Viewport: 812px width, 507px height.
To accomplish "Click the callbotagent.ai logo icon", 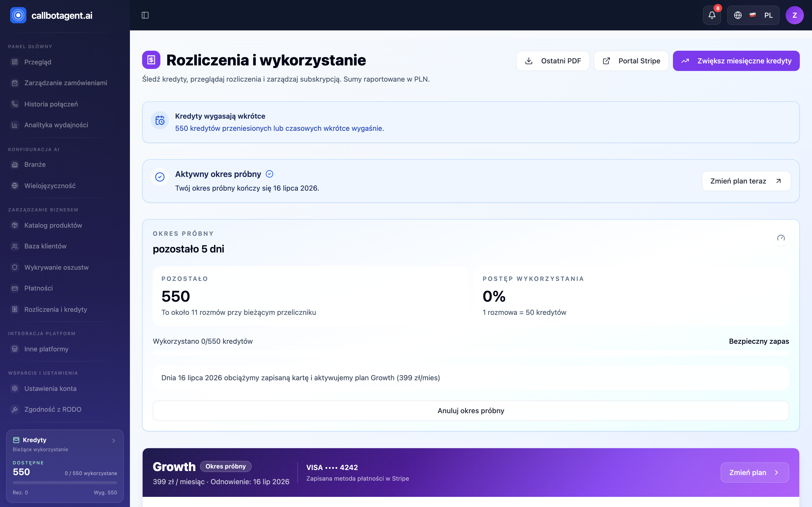I will pos(18,15).
